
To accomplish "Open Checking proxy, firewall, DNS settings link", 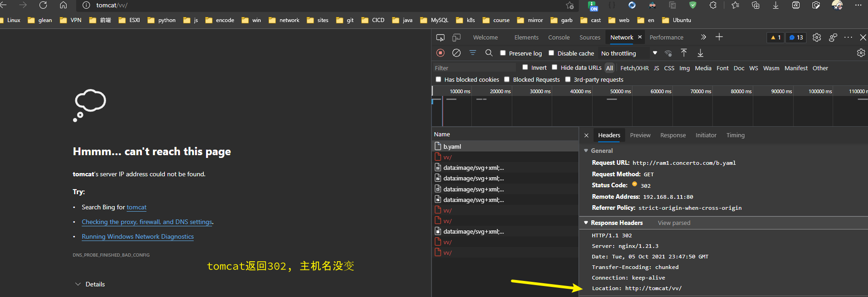I will (x=147, y=222).
